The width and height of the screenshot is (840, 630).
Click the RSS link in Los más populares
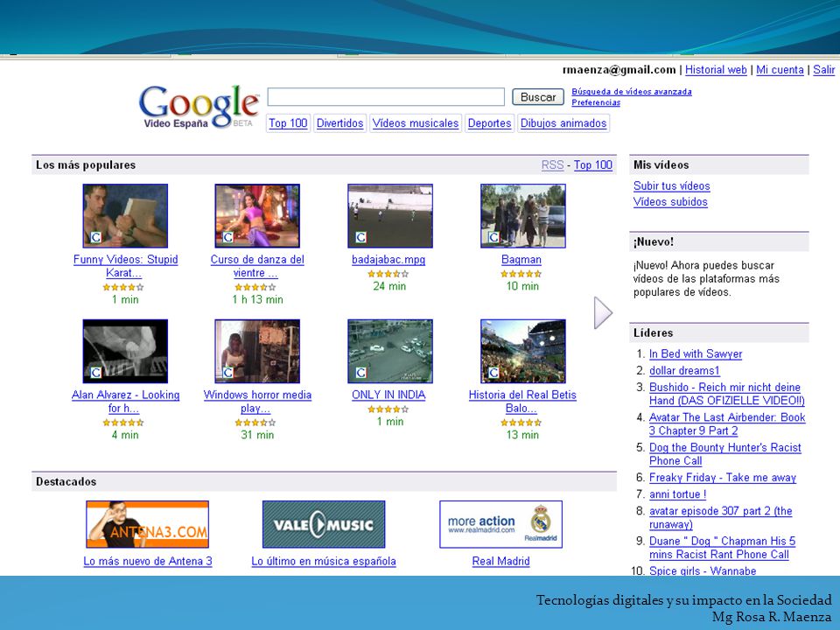552,165
